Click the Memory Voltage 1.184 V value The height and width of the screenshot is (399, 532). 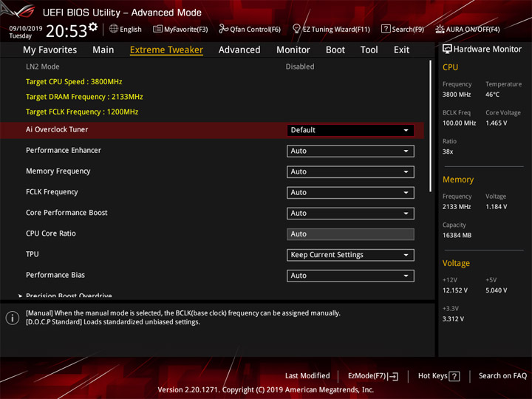497,207
